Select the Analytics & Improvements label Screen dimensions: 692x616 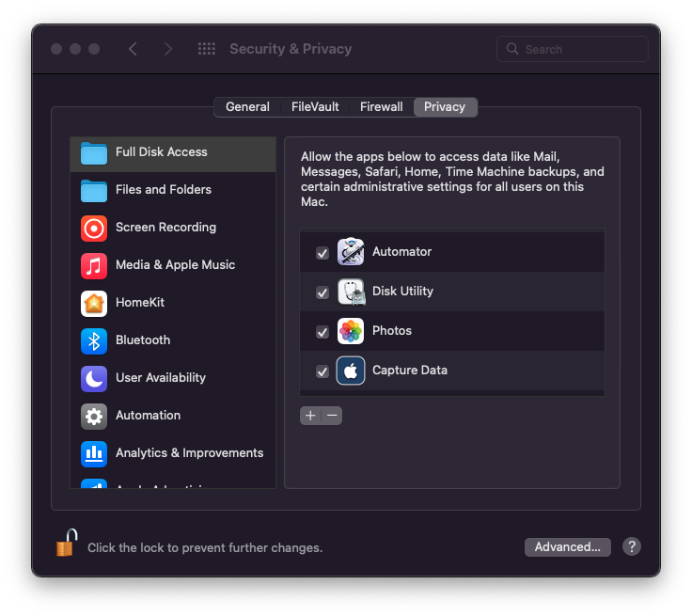click(189, 453)
